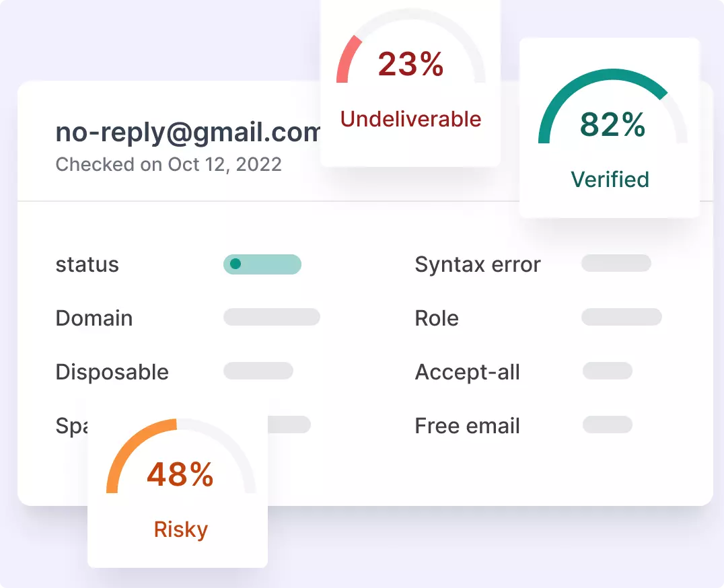The height and width of the screenshot is (588, 724).
Task: Click the Accept-all value placeholder
Action: click(607, 371)
